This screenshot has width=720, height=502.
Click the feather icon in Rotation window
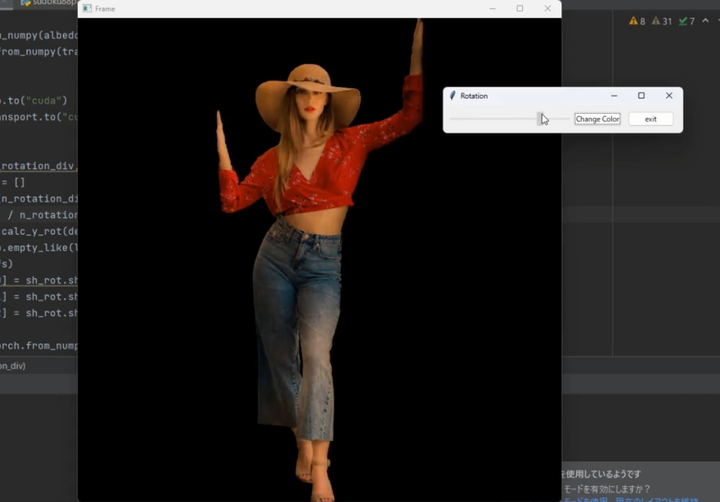point(453,96)
